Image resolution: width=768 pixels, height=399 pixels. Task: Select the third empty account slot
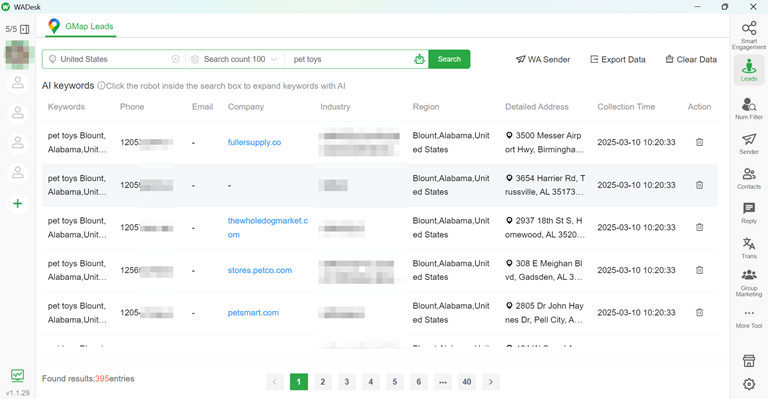18,143
